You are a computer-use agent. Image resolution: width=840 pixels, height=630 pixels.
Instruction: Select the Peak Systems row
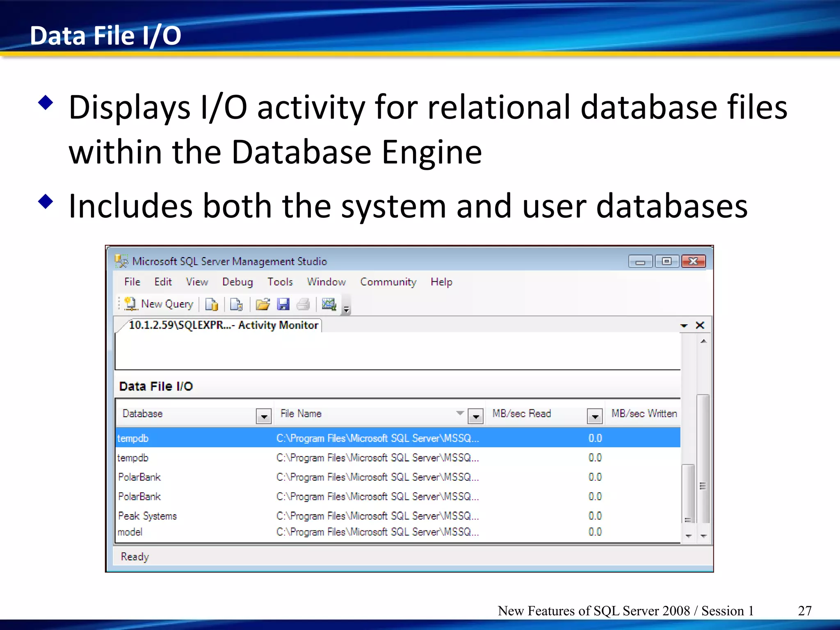point(398,516)
